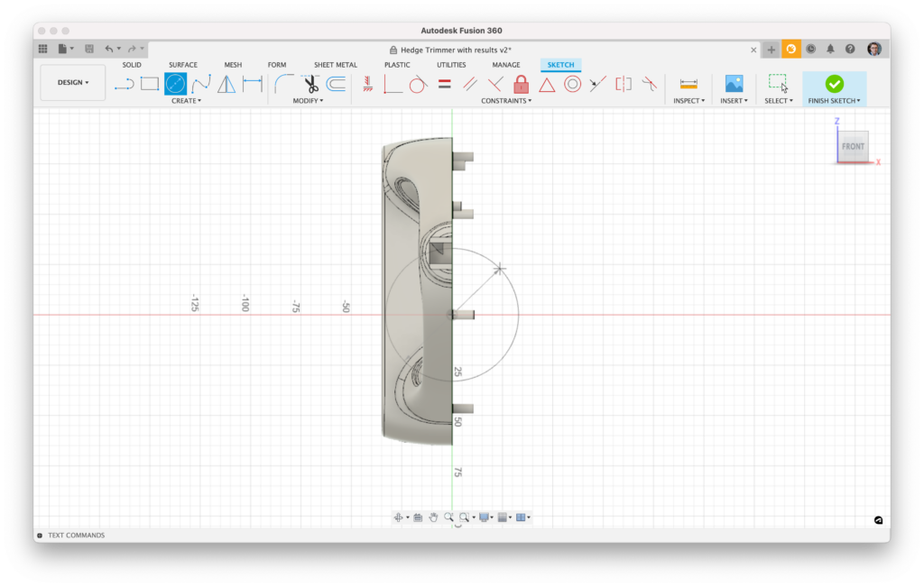This screenshot has width=924, height=587.
Task: Switch to the PLASTIC tab
Action: [x=397, y=65]
